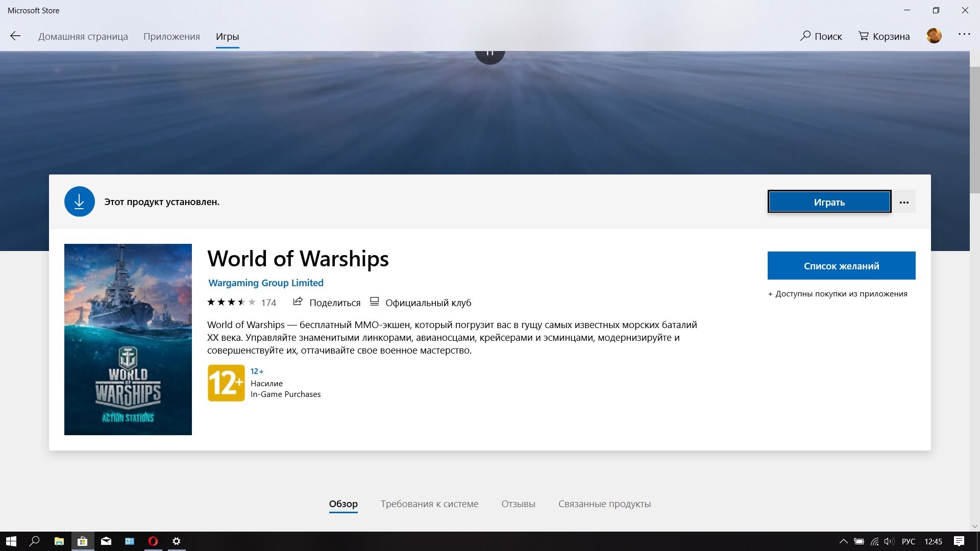This screenshot has height=551, width=980.
Task: Click the Насилие content descriptor text
Action: tap(266, 384)
